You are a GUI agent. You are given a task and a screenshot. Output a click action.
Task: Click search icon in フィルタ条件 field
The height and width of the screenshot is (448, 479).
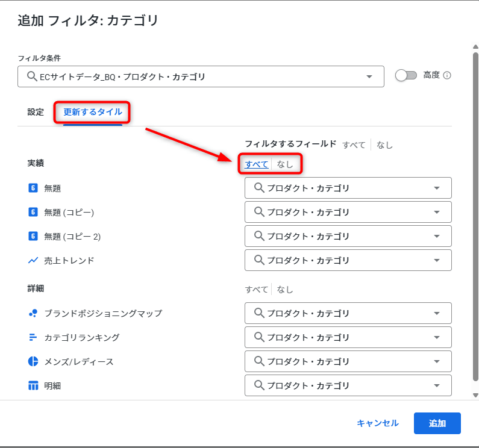click(x=32, y=76)
